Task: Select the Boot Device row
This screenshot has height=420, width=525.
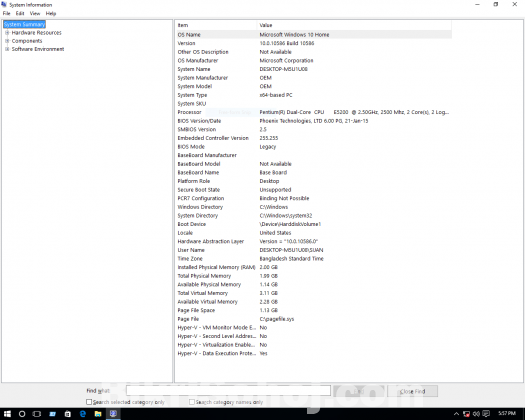Action: [x=314, y=224]
